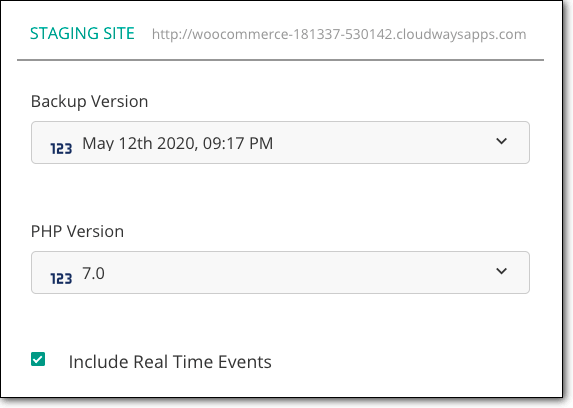The width and height of the screenshot is (573, 408).
Task: Open the Backup Version dropdown
Action: [280, 143]
